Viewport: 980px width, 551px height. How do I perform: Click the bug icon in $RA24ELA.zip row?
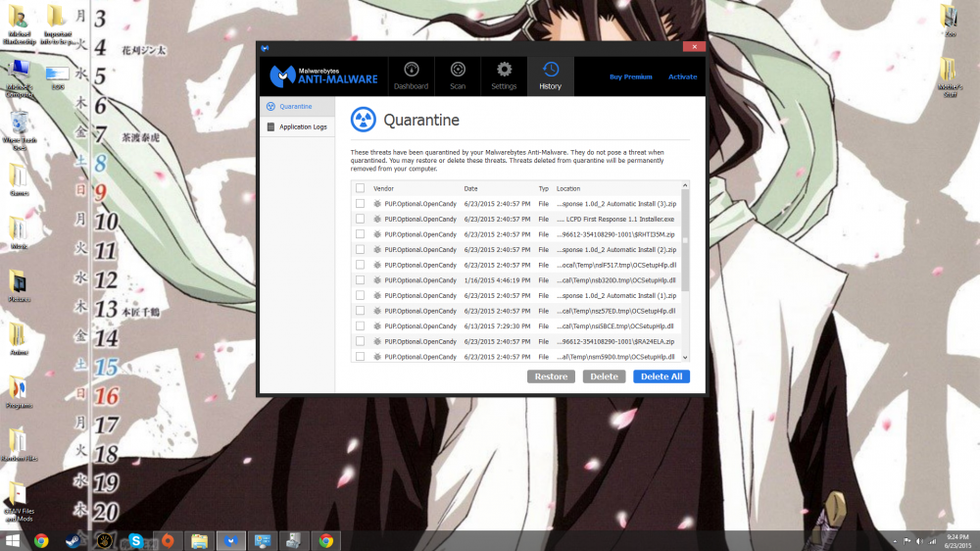tap(377, 341)
